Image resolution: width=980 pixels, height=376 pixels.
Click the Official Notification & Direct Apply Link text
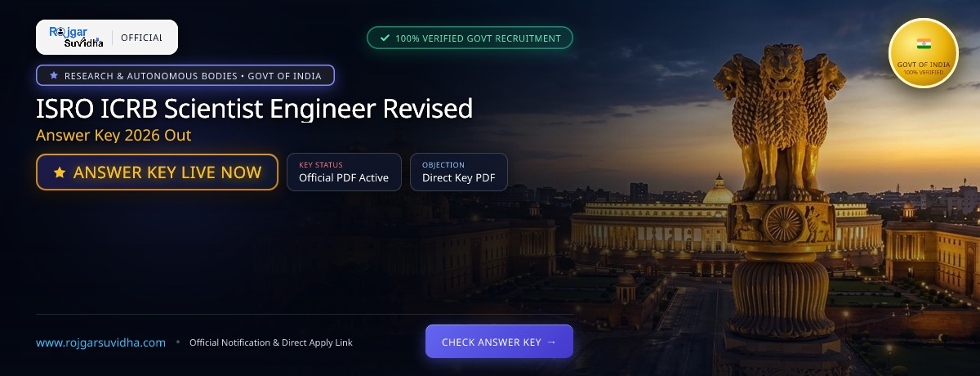271,342
